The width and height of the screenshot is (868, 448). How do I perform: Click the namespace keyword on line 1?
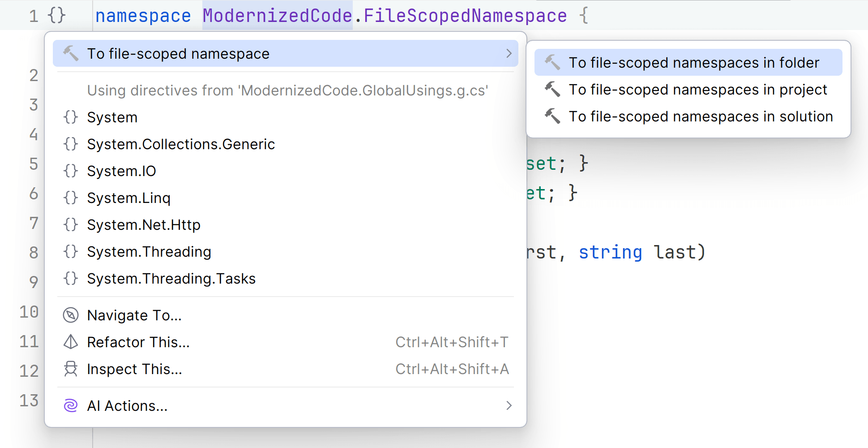[143, 15]
